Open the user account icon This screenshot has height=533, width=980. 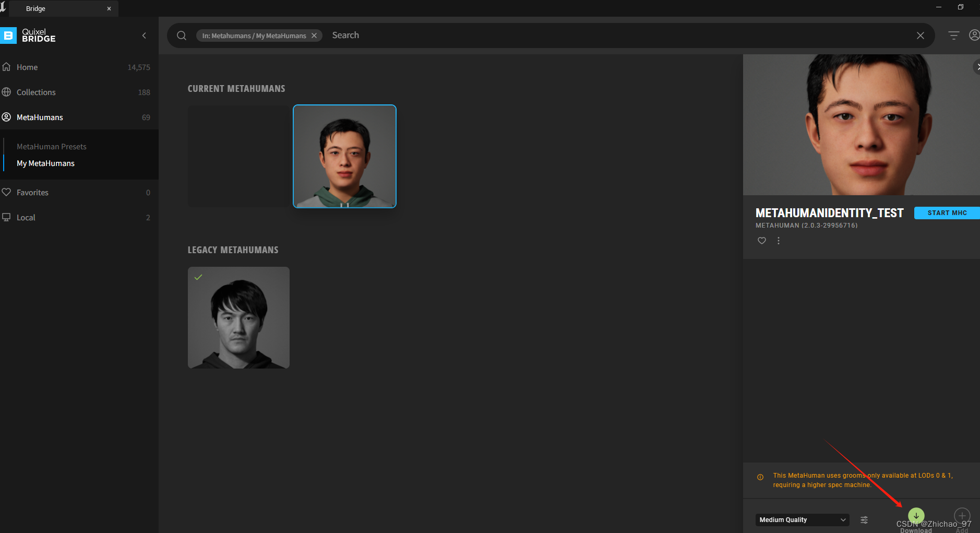click(974, 35)
